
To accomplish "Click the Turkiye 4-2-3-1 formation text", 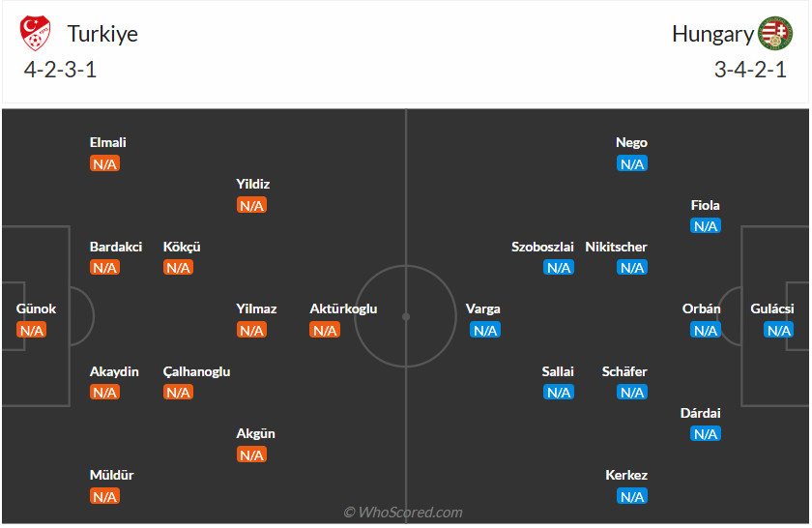I will pyautogui.click(x=60, y=70).
